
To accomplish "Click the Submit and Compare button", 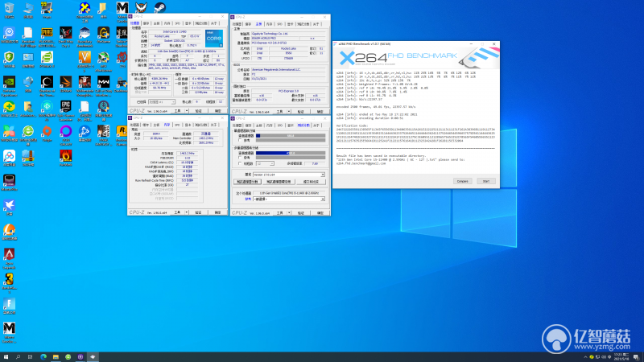I will tap(311, 182).
